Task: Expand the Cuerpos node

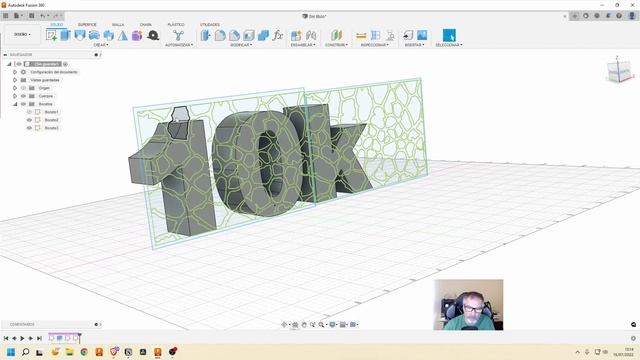Action: click(15, 96)
